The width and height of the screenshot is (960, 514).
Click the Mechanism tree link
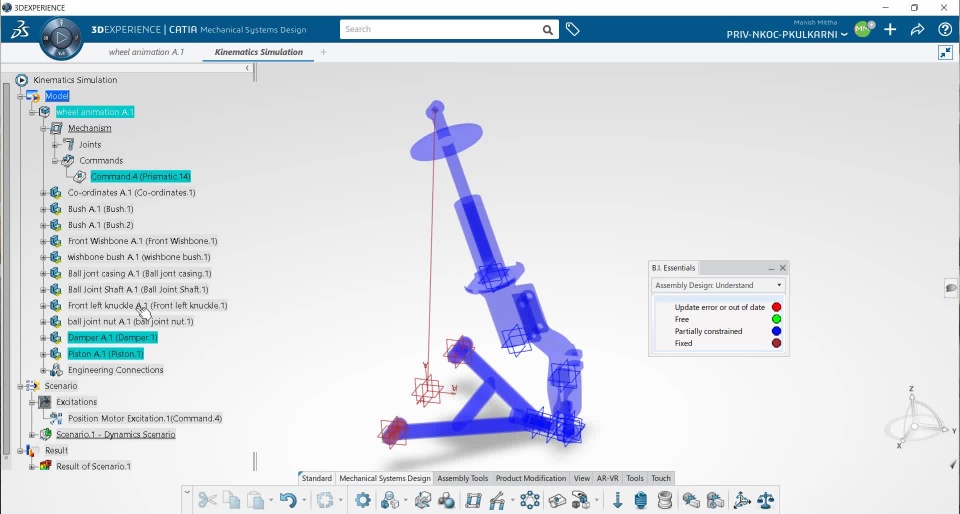coord(89,128)
